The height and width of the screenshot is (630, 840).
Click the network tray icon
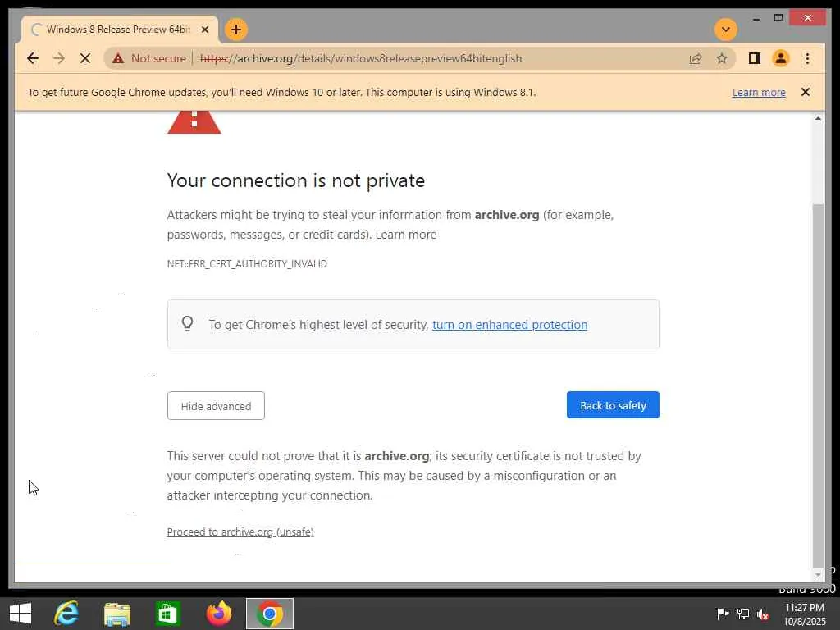(743, 614)
